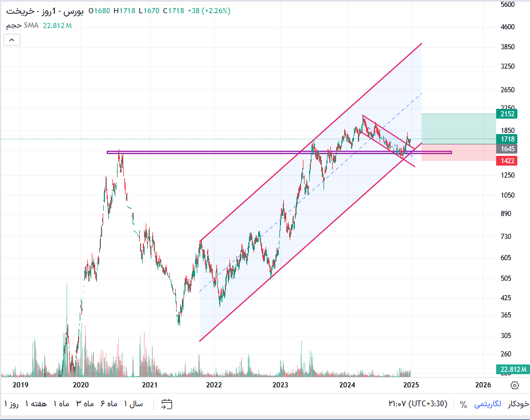This screenshot has height=420, width=530.
Task: Click the 890 label on the price axis
Action: tap(506, 213)
